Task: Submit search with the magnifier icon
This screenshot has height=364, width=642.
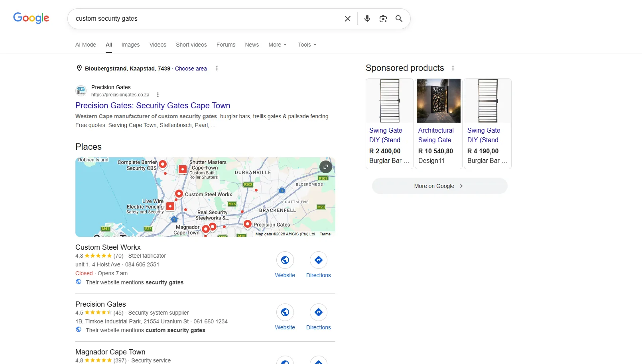Action: pyautogui.click(x=399, y=19)
